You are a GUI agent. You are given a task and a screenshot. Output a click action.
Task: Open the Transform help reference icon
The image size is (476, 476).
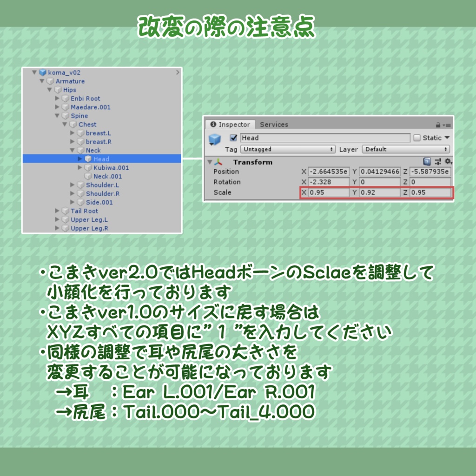pyautogui.click(x=427, y=161)
